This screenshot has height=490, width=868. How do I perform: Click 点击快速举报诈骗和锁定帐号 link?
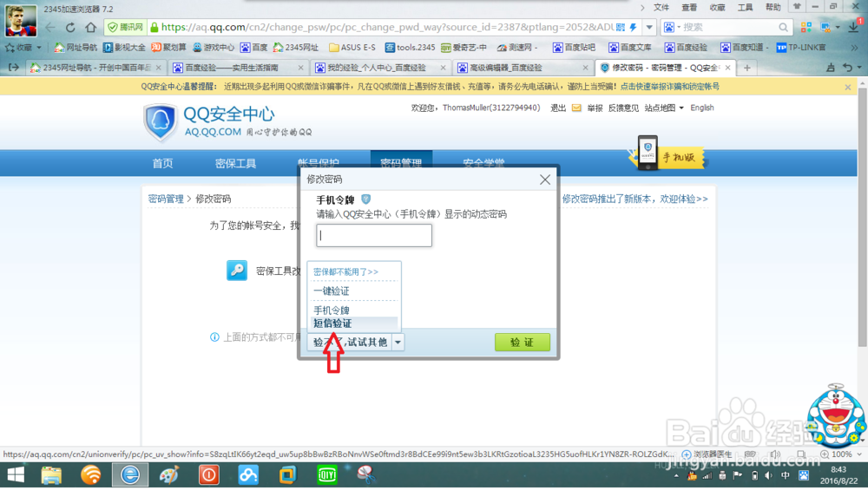pyautogui.click(x=670, y=86)
